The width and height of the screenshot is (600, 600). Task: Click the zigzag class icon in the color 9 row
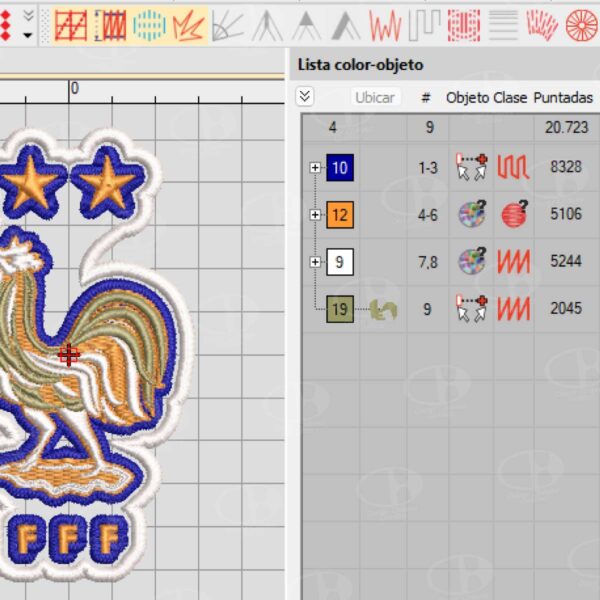pos(514,262)
